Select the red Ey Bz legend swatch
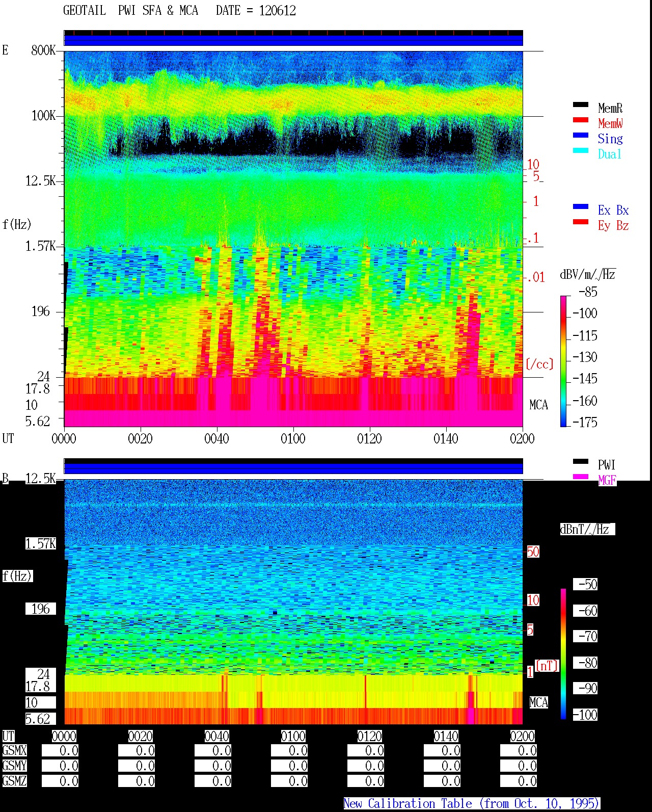652x812 pixels. pos(581,222)
